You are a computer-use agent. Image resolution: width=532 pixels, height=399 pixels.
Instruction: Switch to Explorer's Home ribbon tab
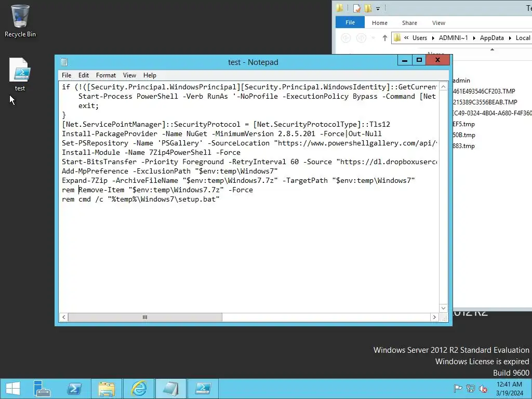tap(379, 23)
